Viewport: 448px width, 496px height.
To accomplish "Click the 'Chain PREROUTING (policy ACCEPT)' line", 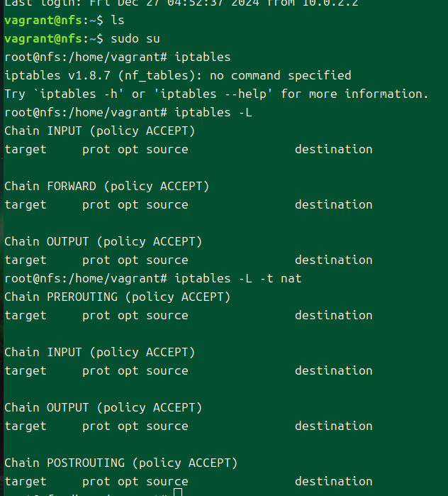I will (117, 297).
